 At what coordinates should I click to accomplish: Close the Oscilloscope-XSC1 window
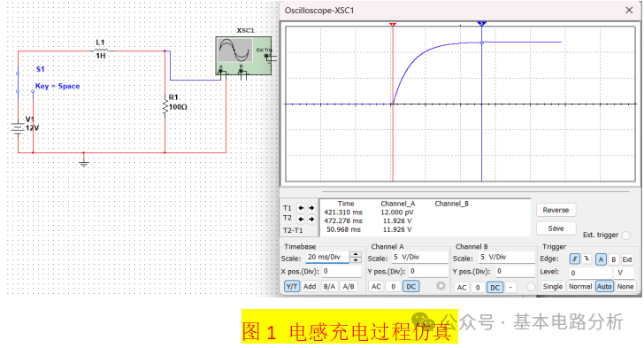click(x=629, y=11)
